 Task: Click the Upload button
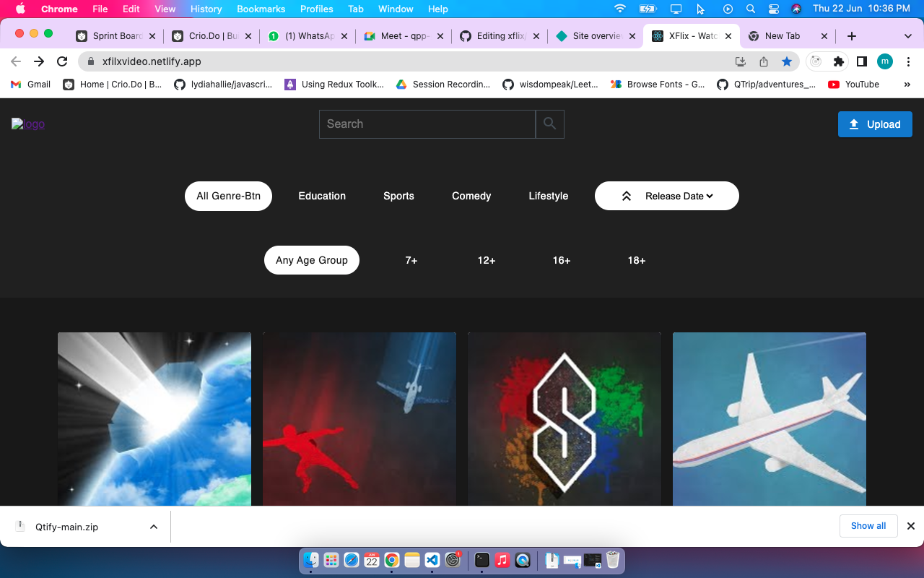[875, 124]
